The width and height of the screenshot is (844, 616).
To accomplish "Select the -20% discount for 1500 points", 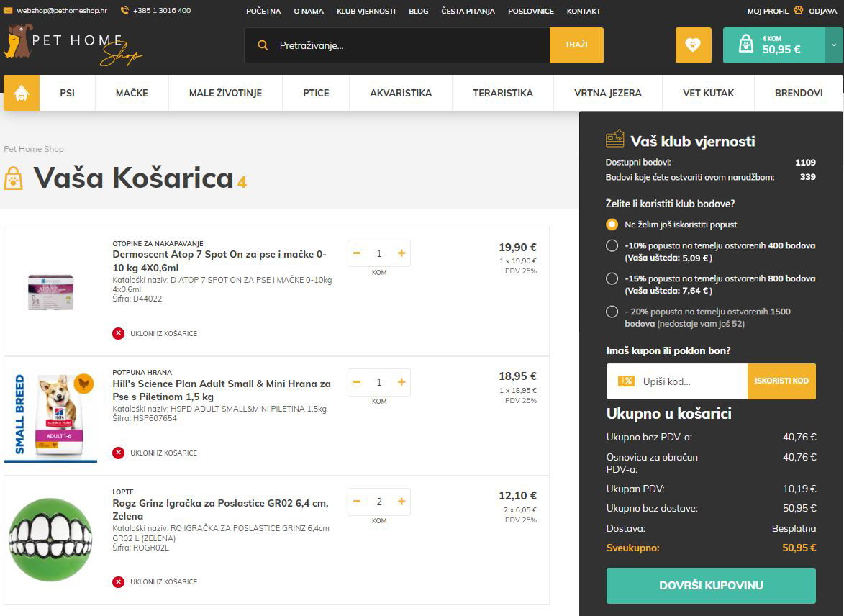I will [x=612, y=311].
